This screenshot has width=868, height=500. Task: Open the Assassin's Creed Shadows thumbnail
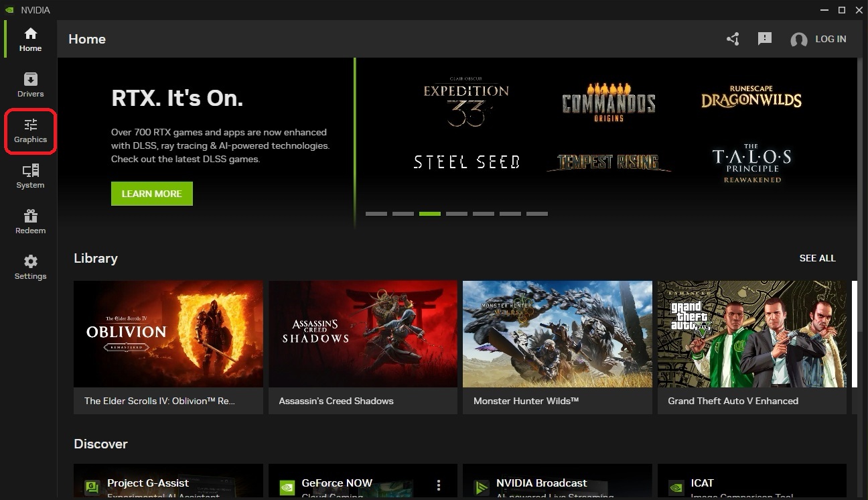(x=363, y=334)
